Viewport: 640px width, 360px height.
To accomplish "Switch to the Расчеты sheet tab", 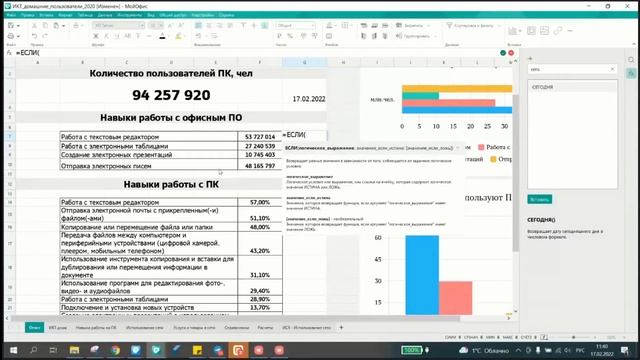I will pos(265,327).
